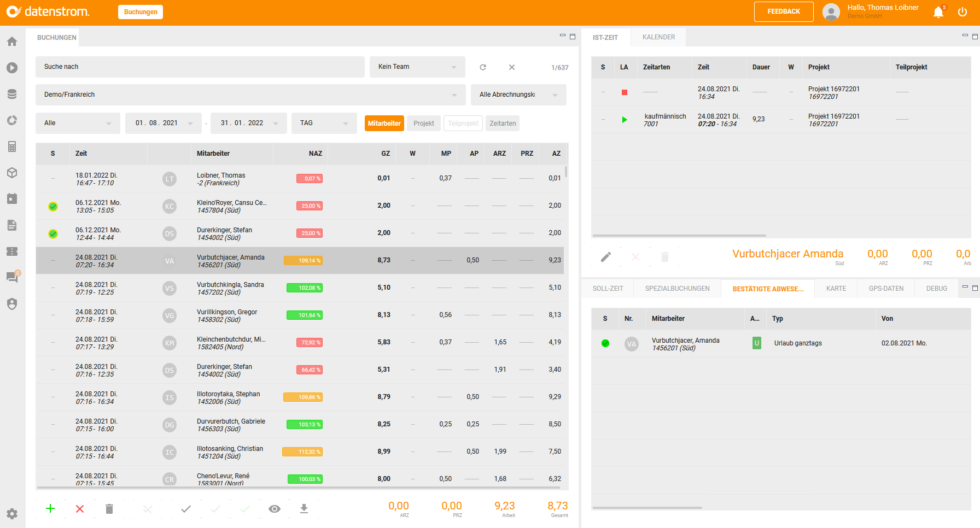Switch to the KALENDER tab
Screen dimensions: 980x528
tap(658, 37)
